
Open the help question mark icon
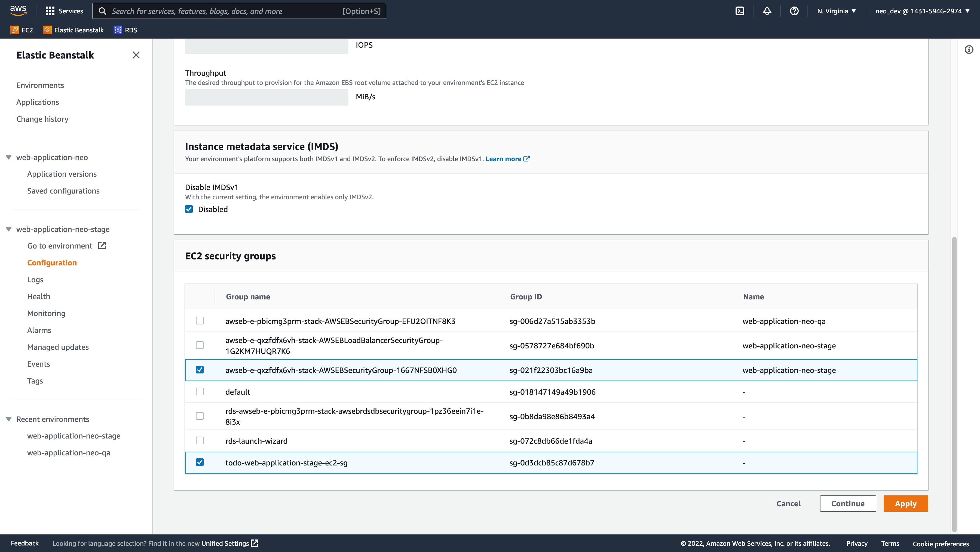pos(794,11)
